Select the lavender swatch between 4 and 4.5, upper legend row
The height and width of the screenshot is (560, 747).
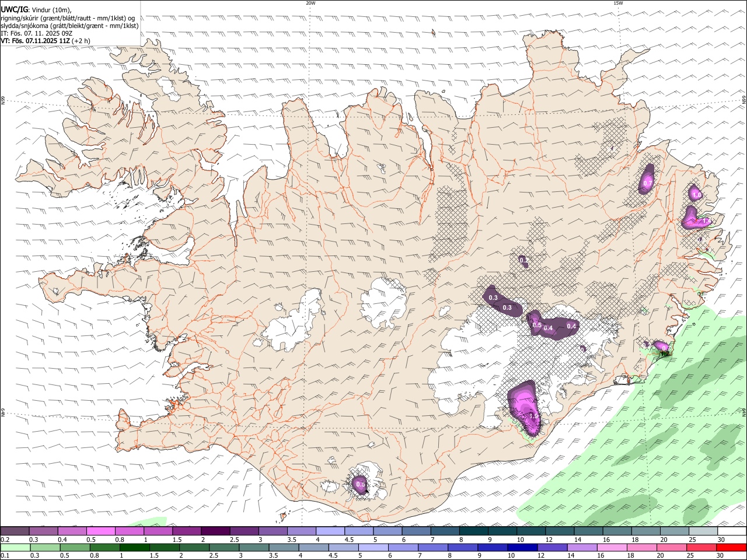330,531
